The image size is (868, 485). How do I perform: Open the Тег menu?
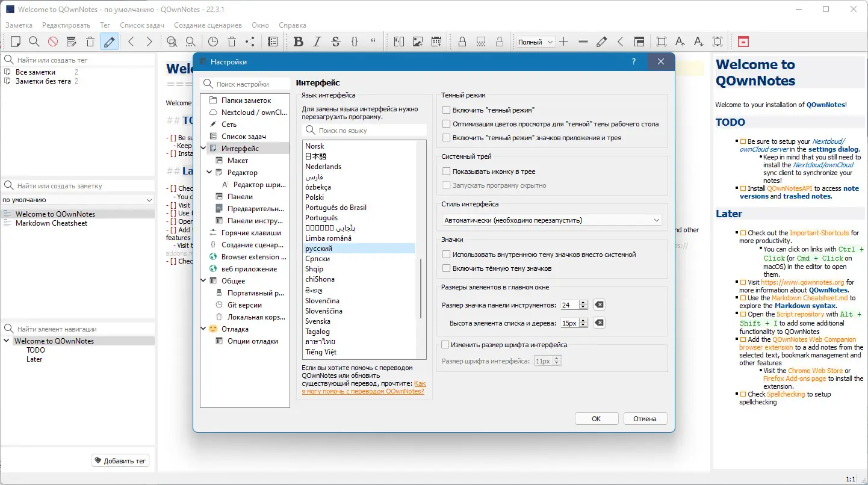click(105, 25)
